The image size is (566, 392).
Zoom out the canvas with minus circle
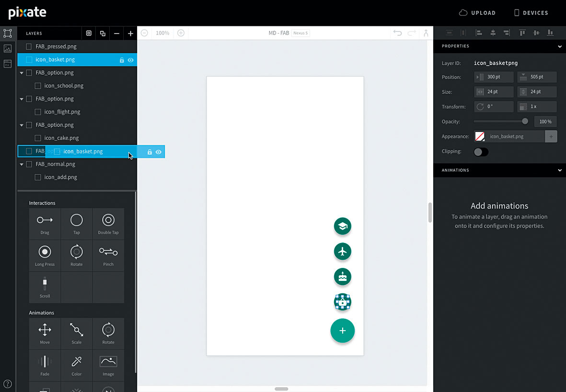[x=144, y=33]
